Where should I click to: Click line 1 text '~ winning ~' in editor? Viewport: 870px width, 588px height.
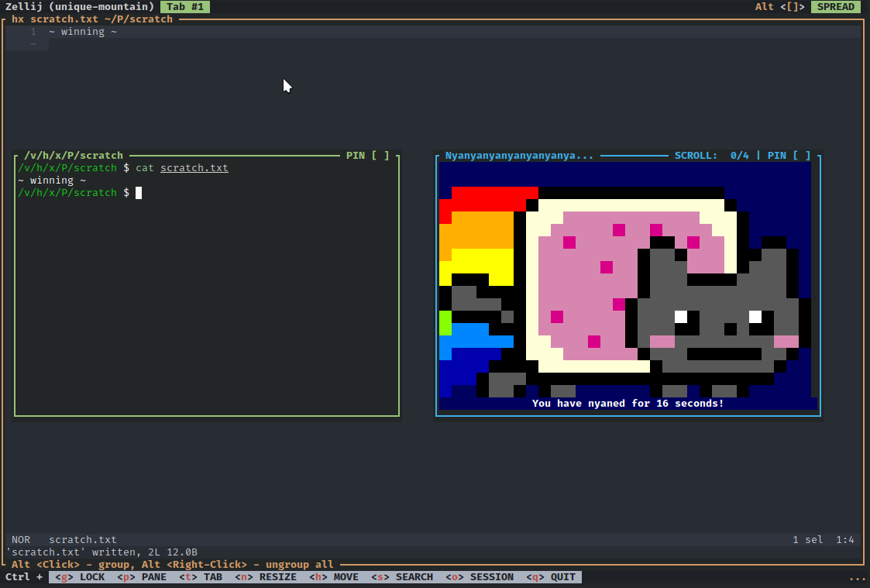coord(83,32)
